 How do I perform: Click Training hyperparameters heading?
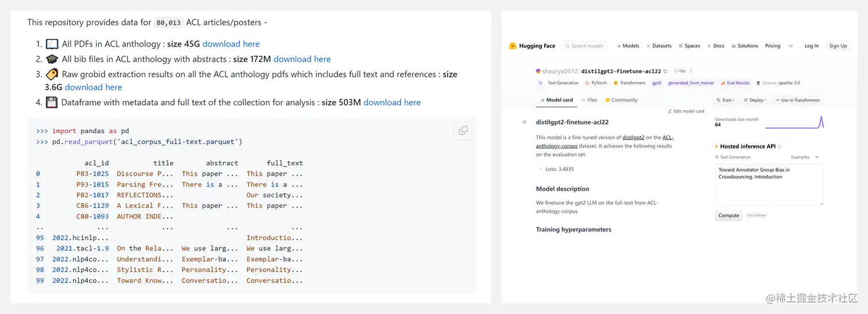573,230
